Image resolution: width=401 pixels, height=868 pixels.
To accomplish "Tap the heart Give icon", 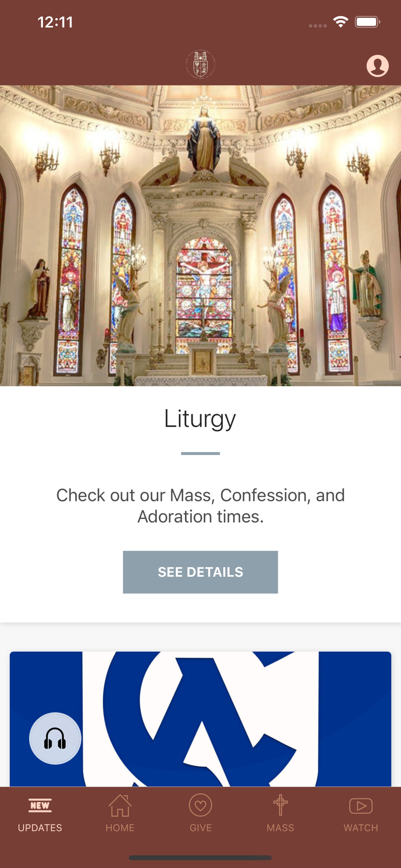I will coord(200,806).
